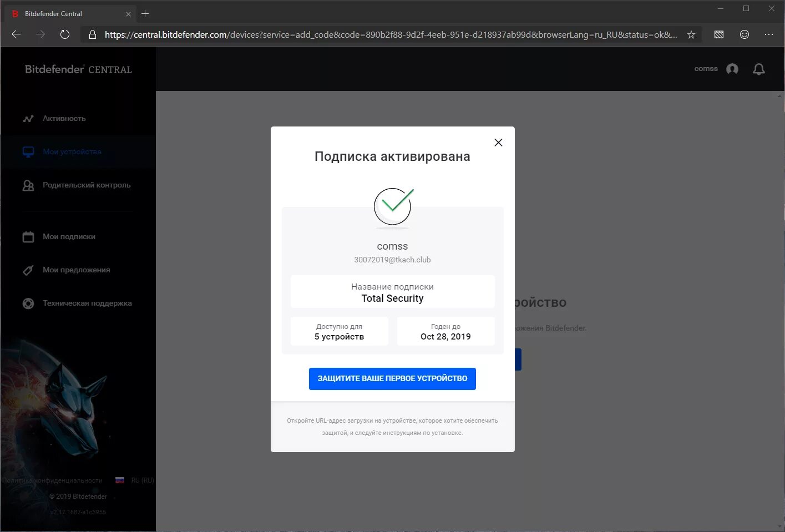Screen dimensions: 785x532
Task: Go forward in the browser
Action: pos(40,34)
